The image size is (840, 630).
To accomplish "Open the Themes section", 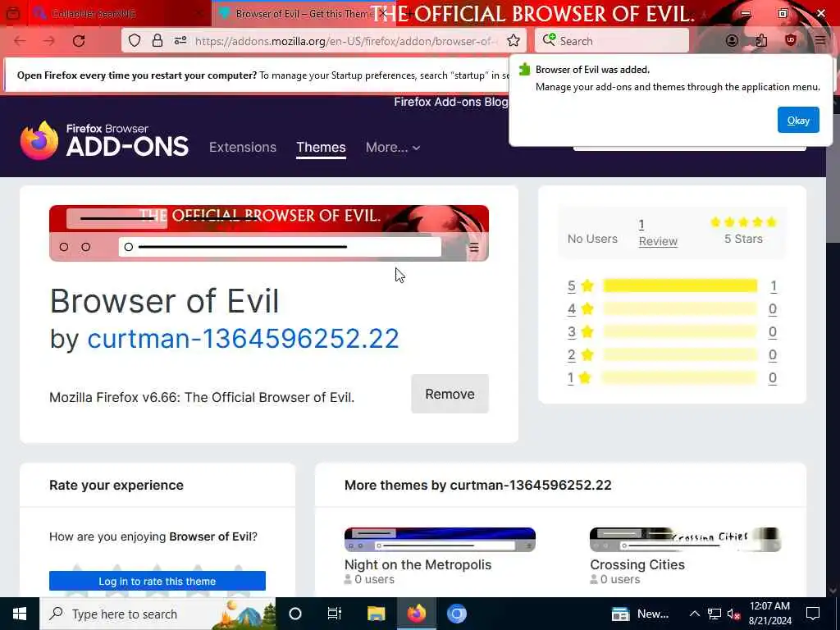I will (321, 148).
